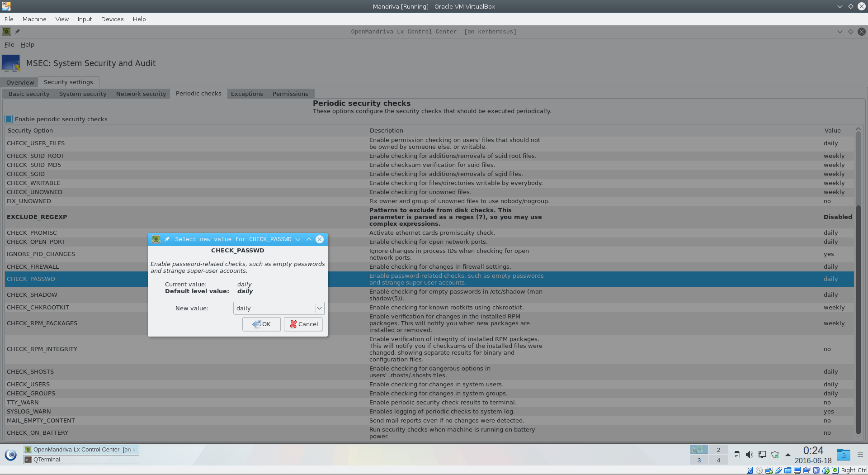The width and height of the screenshot is (868, 475).
Task: Click the app icon in the CHECK_PASSWD dialog title
Action: (x=156, y=239)
